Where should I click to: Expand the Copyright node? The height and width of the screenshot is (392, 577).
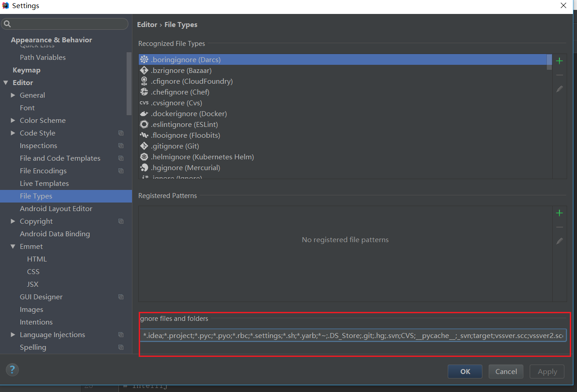coord(13,221)
